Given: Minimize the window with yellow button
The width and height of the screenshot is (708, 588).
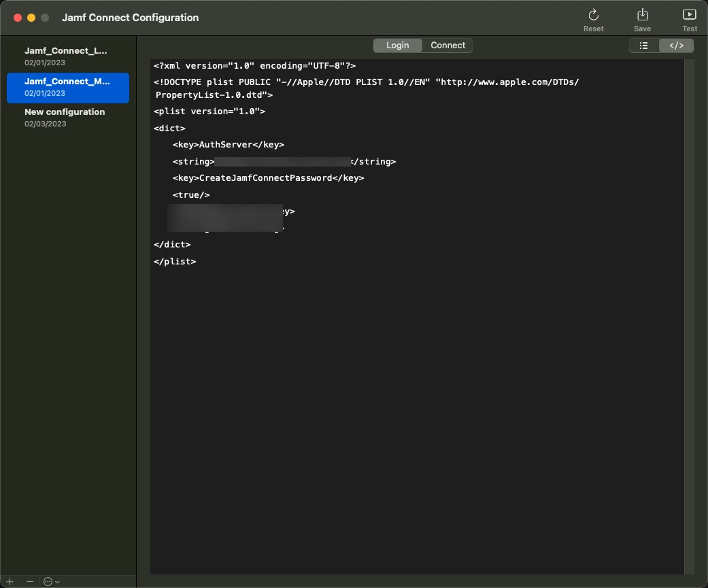Looking at the screenshot, I should [31, 18].
